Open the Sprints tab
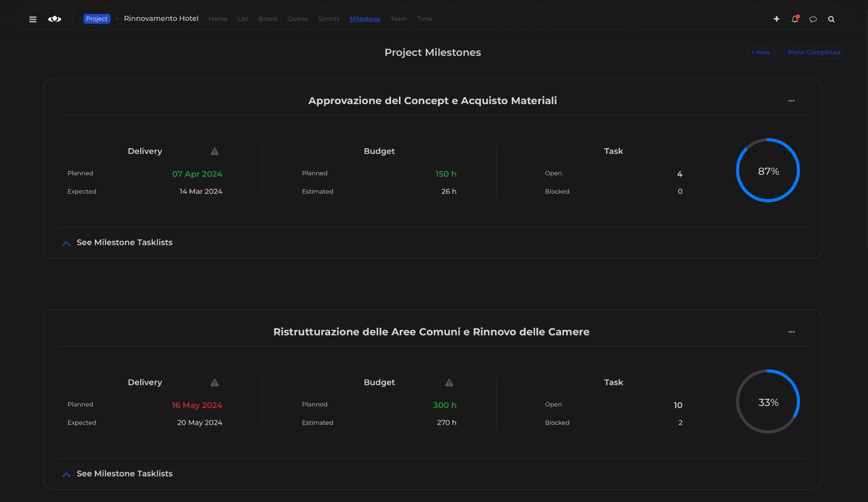868x502 pixels. tap(329, 19)
